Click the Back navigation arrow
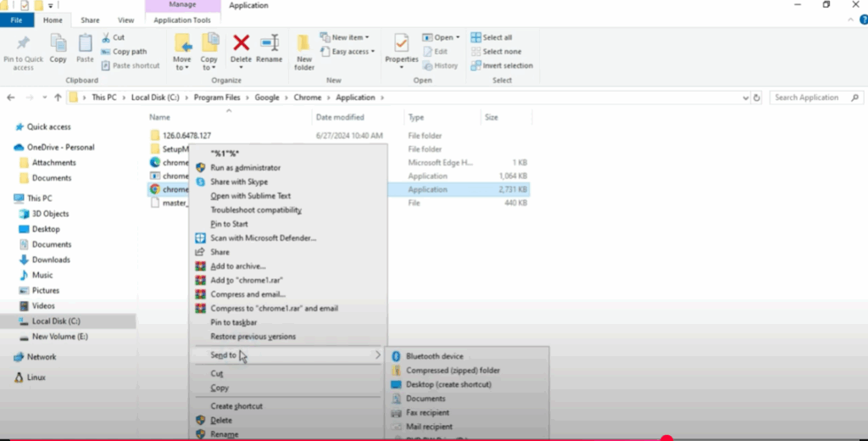The image size is (868, 441). 11,98
